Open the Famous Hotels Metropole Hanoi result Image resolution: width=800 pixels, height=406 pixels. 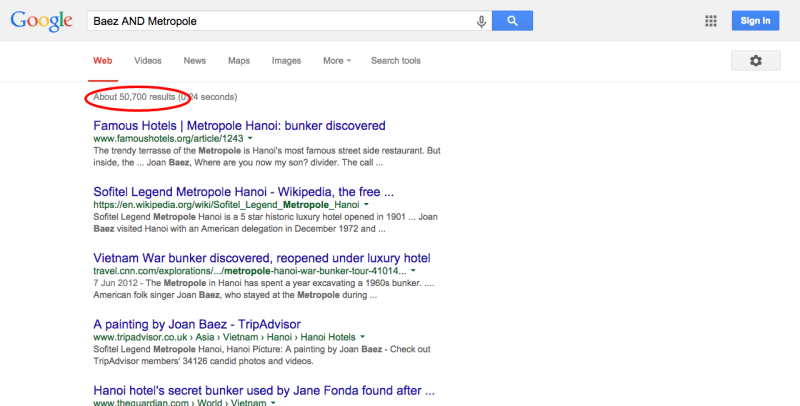click(x=239, y=125)
